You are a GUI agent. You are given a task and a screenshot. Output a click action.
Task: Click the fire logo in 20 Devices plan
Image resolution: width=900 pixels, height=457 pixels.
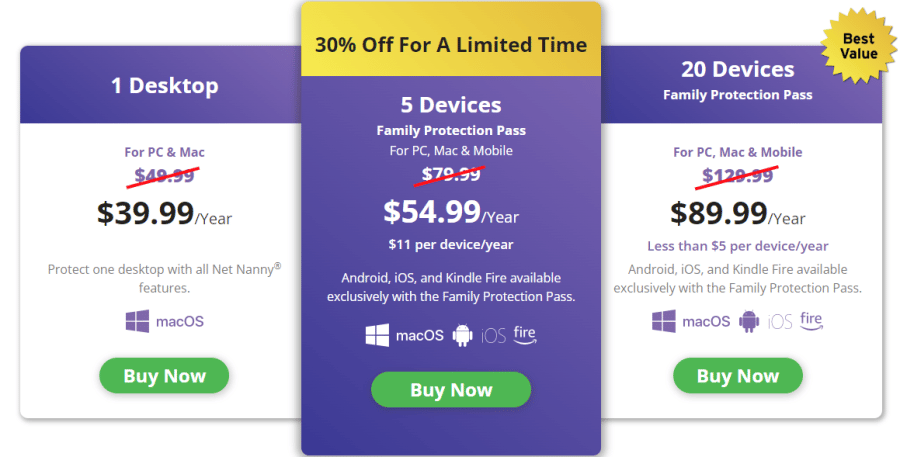811,320
